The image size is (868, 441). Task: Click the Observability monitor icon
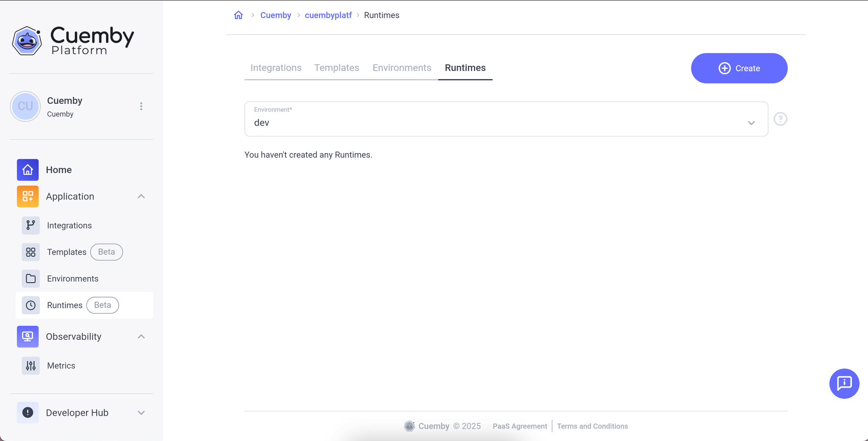tap(27, 336)
